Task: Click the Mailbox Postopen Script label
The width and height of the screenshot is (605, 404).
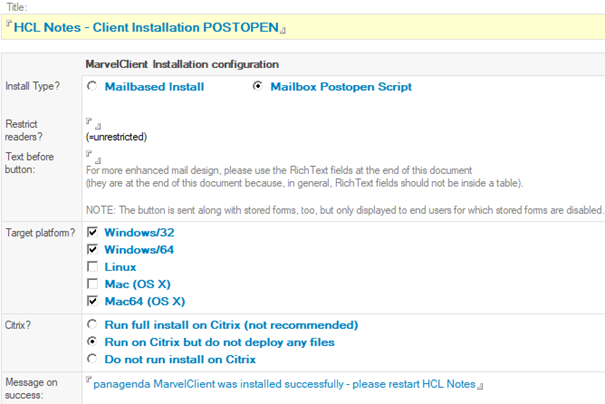Action: pos(341,87)
